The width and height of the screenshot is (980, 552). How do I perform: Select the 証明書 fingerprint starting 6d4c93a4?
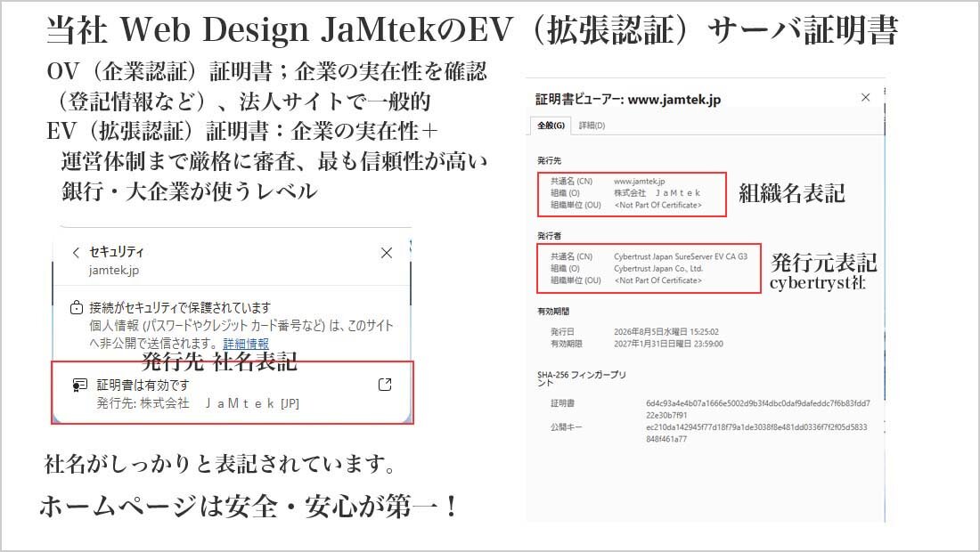[x=757, y=409]
